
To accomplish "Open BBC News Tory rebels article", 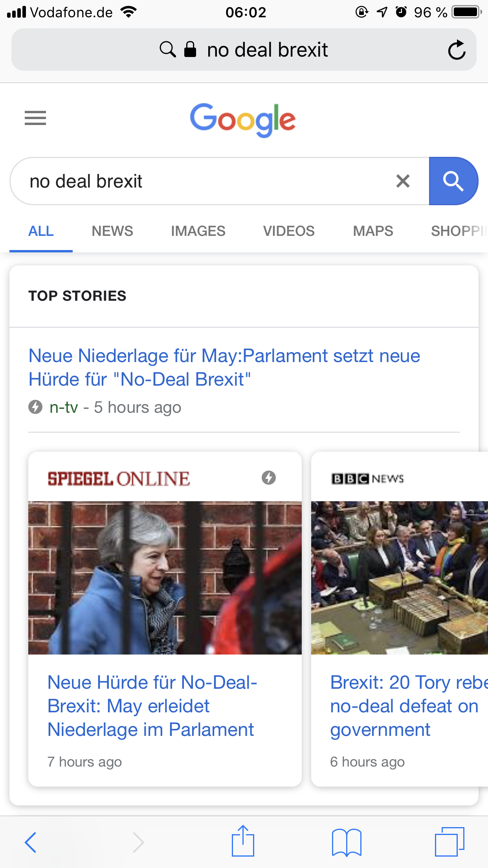I will 409,706.
